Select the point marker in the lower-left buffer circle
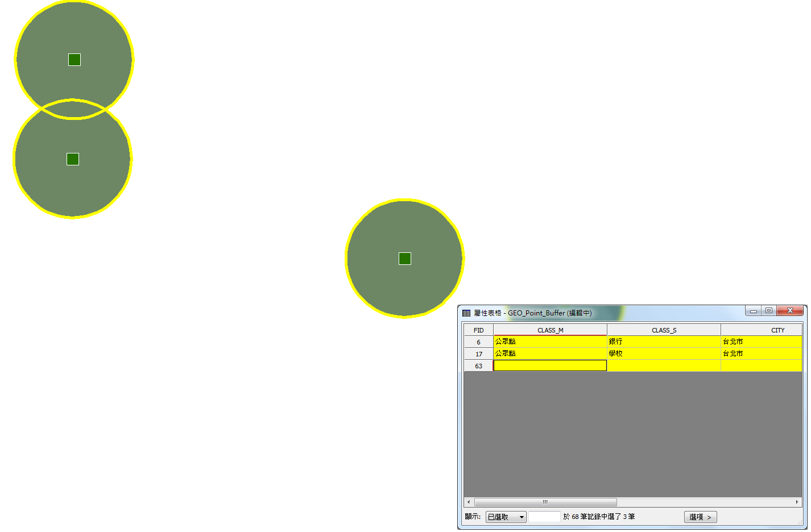The width and height of the screenshot is (811, 532). point(73,159)
